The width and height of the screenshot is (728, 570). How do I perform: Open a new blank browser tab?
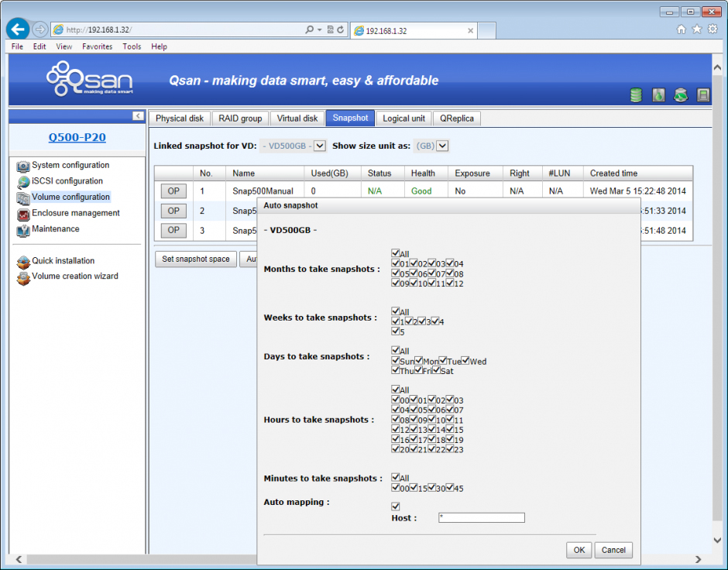pos(486,31)
